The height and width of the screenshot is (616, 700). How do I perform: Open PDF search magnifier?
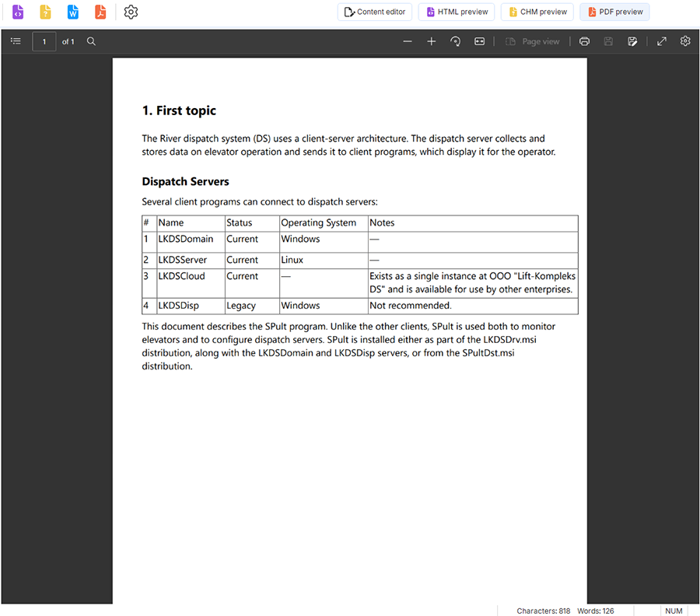pyautogui.click(x=91, y=41)
